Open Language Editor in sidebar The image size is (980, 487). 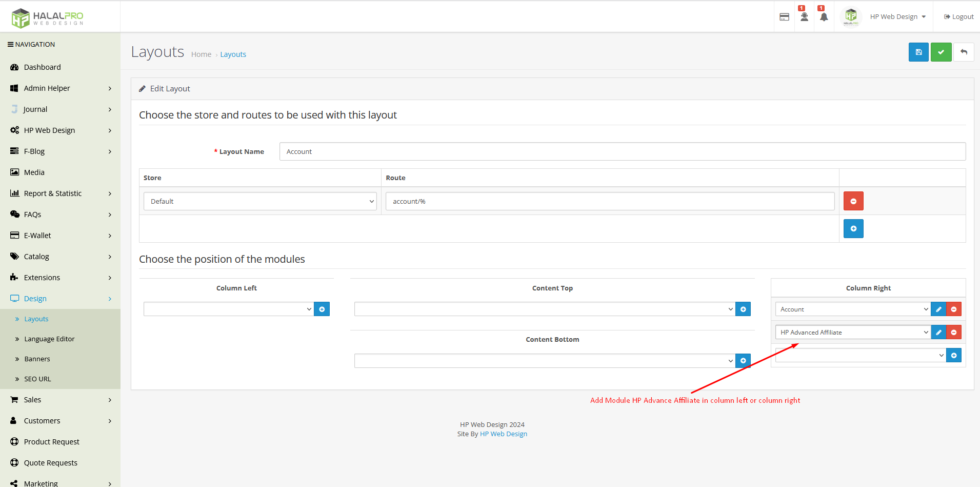coord(49,339)
